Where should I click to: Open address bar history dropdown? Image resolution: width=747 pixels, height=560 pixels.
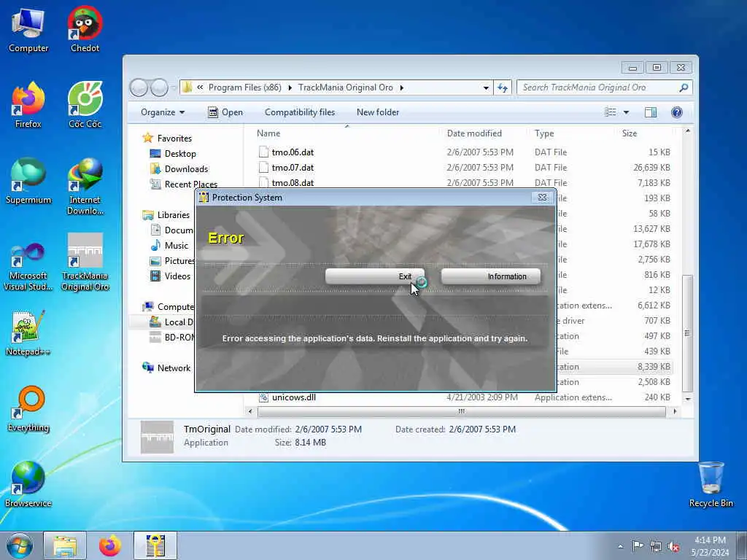click(486, 87)
